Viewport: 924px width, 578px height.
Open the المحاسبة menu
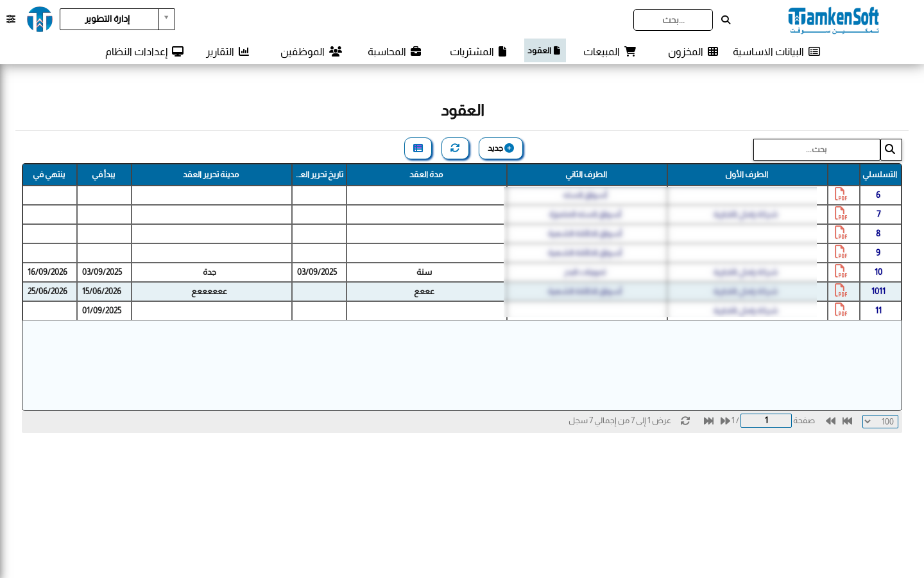394,51
